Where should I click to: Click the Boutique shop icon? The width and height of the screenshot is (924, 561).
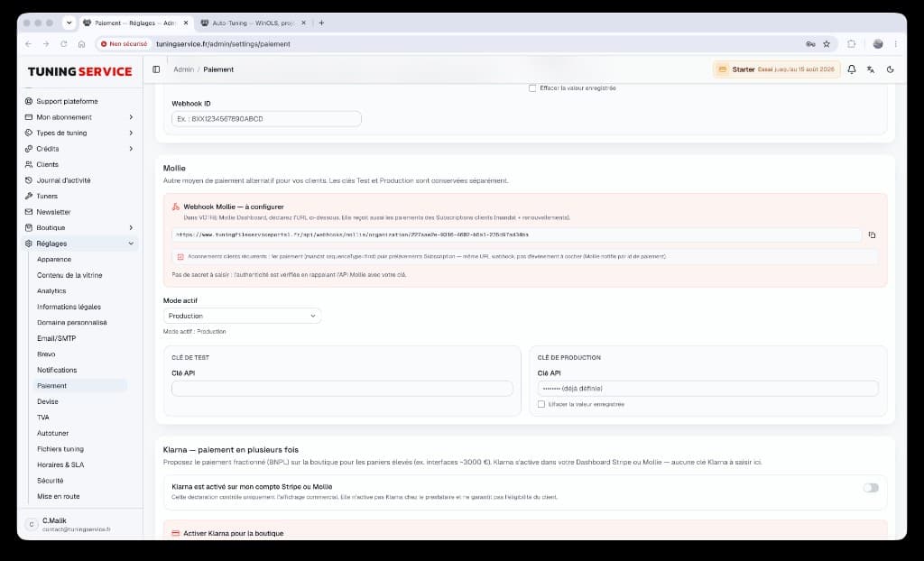click(x=28, y=227)
